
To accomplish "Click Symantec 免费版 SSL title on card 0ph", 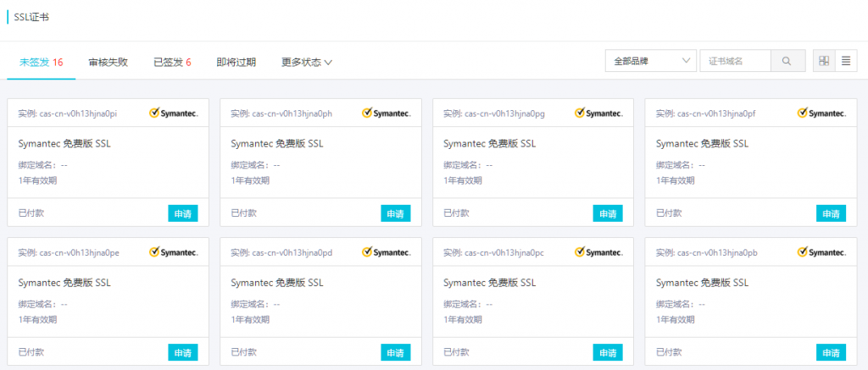I will tap(277, 144).
